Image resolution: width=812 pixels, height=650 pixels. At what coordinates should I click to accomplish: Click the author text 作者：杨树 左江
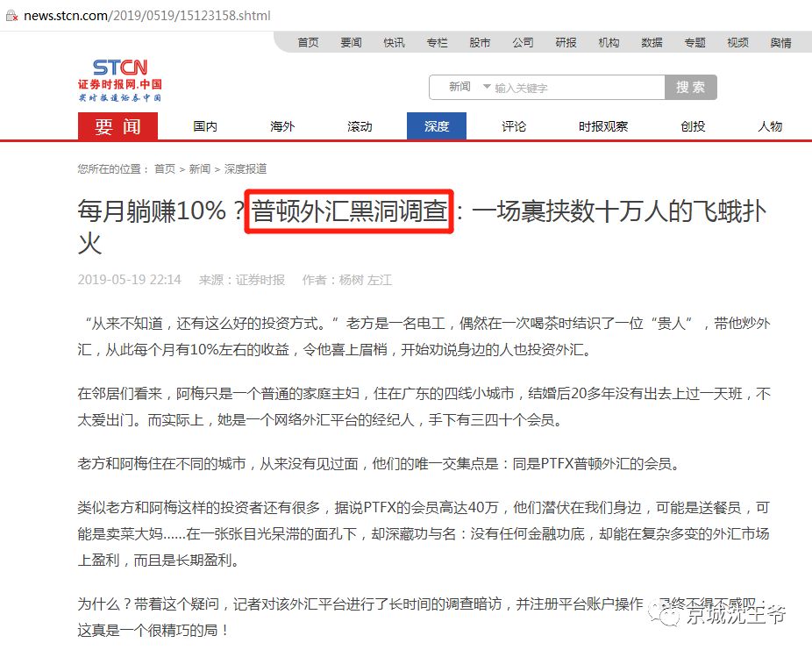click(x=347, y=280)
